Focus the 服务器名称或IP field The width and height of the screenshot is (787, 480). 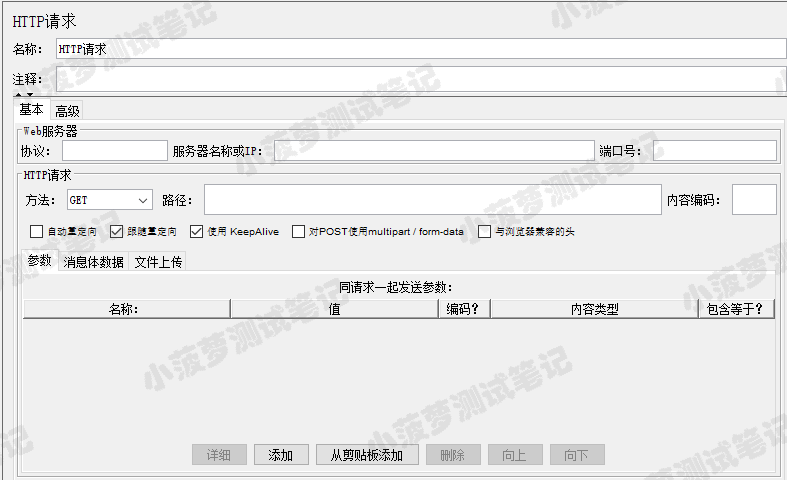[433, 151]
